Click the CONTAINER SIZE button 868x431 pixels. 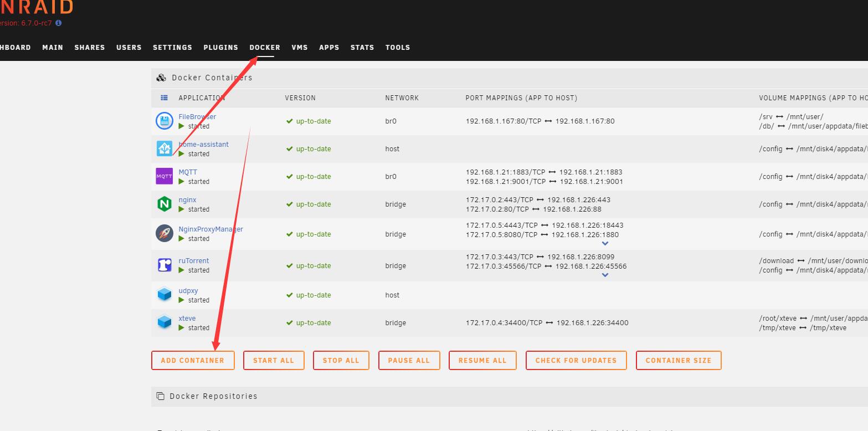[x=679, y=360]
